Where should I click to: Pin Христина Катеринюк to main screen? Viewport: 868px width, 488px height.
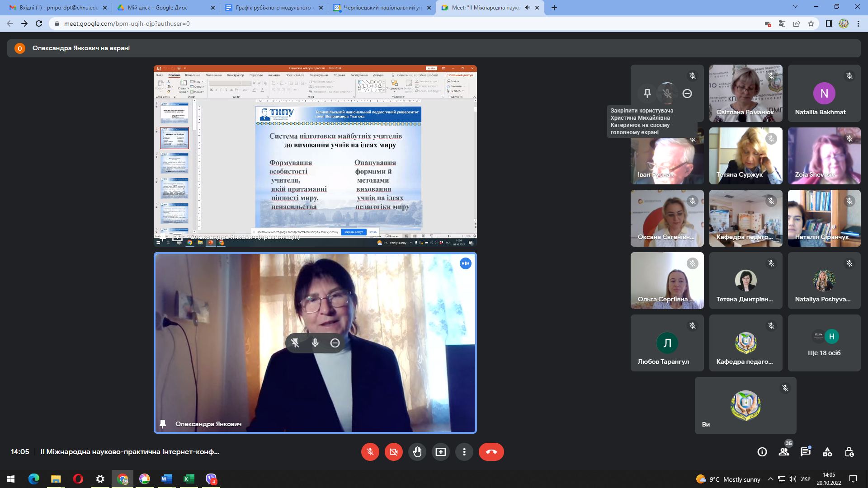[647, 94]
